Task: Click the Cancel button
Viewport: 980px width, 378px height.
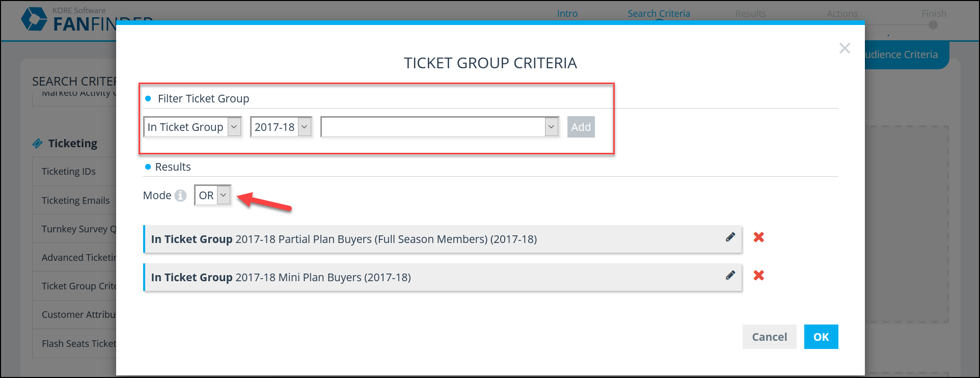Action: click(x=770, y=337)
